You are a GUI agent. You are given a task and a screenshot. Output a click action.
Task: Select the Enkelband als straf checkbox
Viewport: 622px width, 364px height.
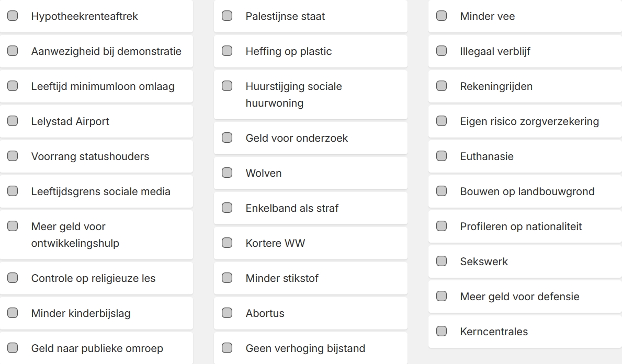point(227,208)
